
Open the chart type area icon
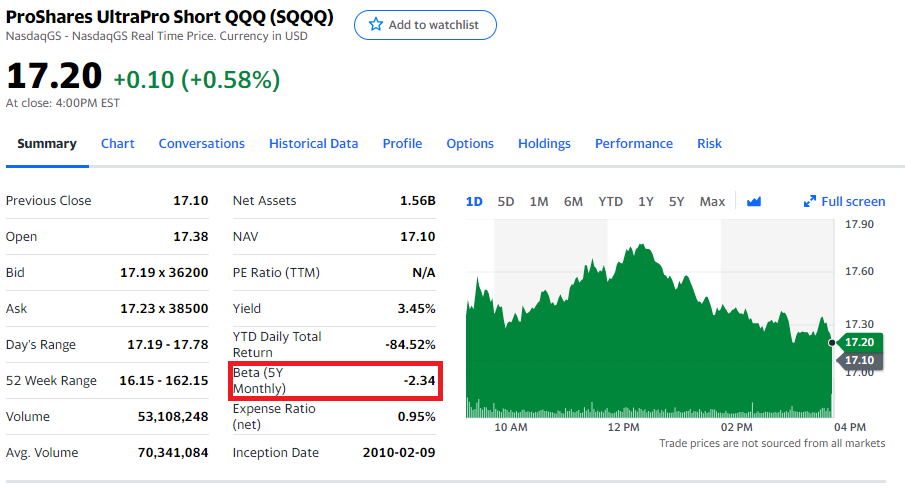tap(754, 201)
